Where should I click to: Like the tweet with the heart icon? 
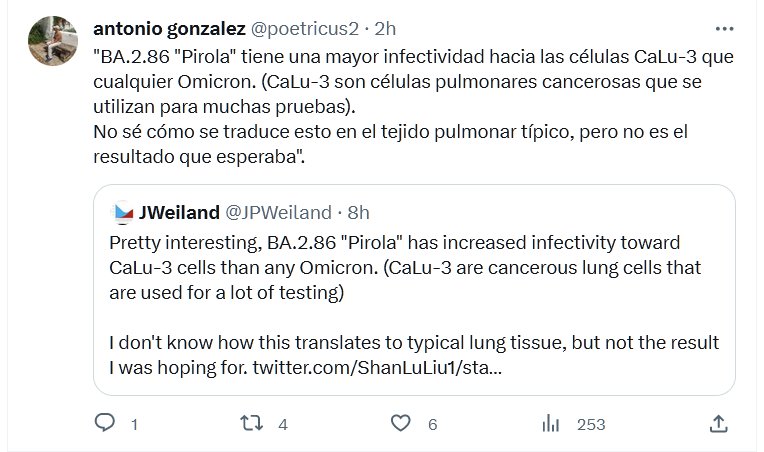point(401,423)
